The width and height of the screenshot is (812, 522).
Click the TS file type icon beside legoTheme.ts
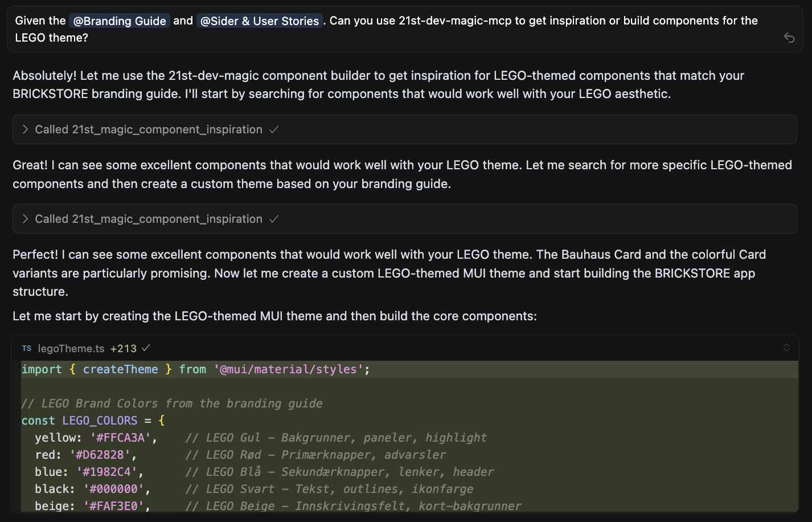pos(27,348)
